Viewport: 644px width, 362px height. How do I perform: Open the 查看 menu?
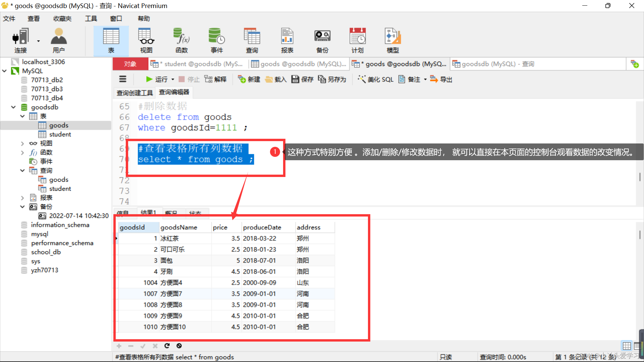pos(34,18)
